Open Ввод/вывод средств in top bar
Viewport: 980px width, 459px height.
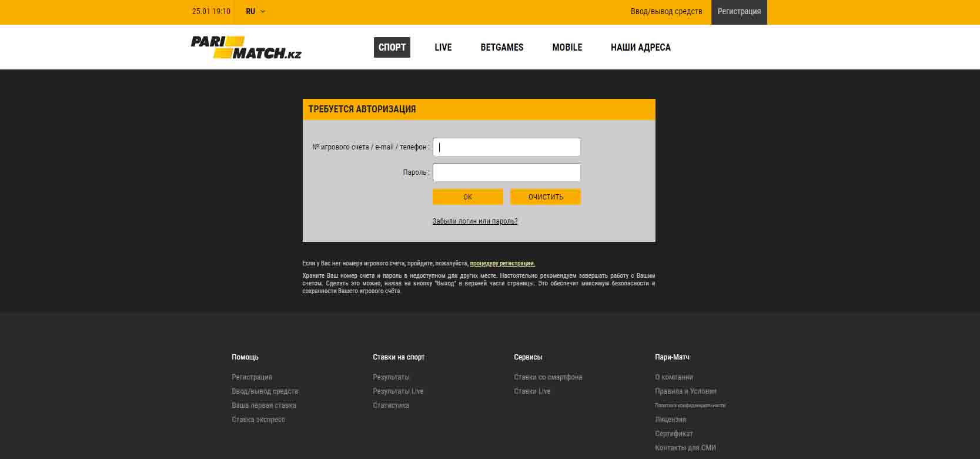coord(666,12)
